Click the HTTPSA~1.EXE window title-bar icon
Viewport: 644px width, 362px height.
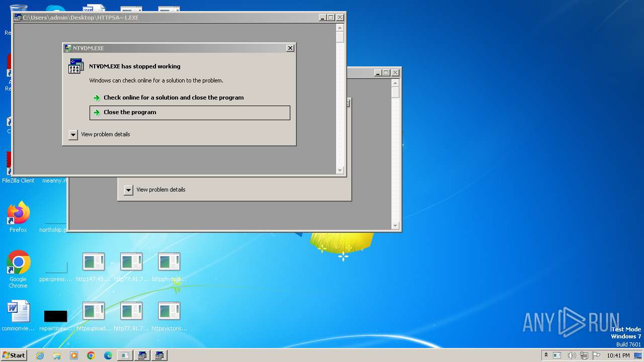tap(18, 18)
